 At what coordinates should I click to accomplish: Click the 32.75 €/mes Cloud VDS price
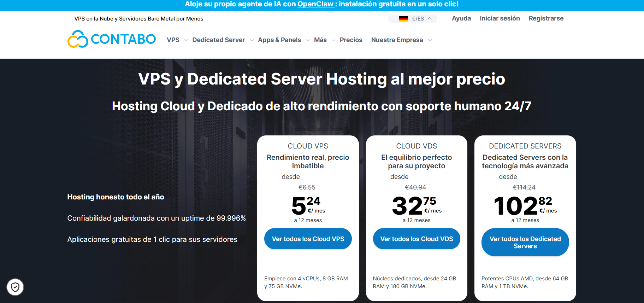pyautogui.click(x=417, y=205)
